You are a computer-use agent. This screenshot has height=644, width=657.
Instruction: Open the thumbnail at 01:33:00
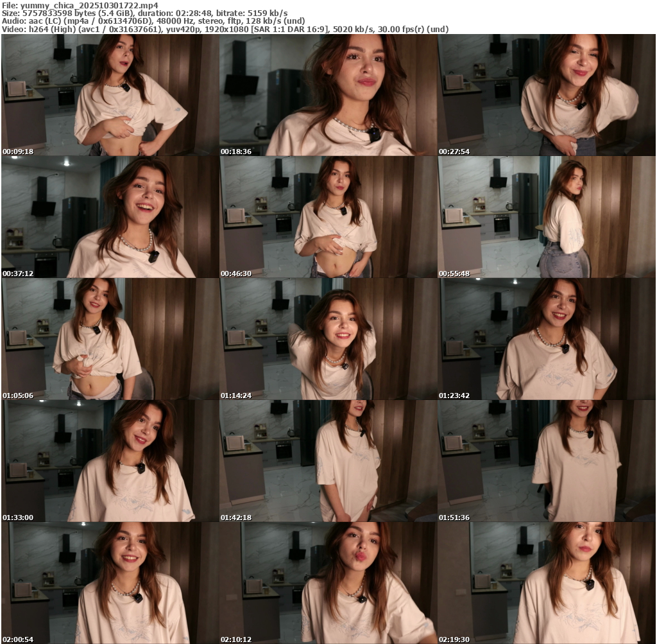click(x=110, y=461)
